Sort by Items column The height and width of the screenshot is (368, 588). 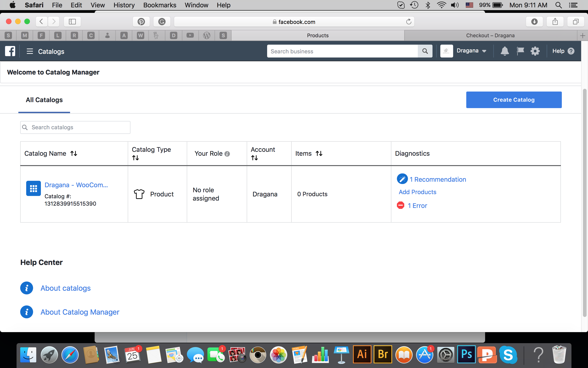point(319,154)
